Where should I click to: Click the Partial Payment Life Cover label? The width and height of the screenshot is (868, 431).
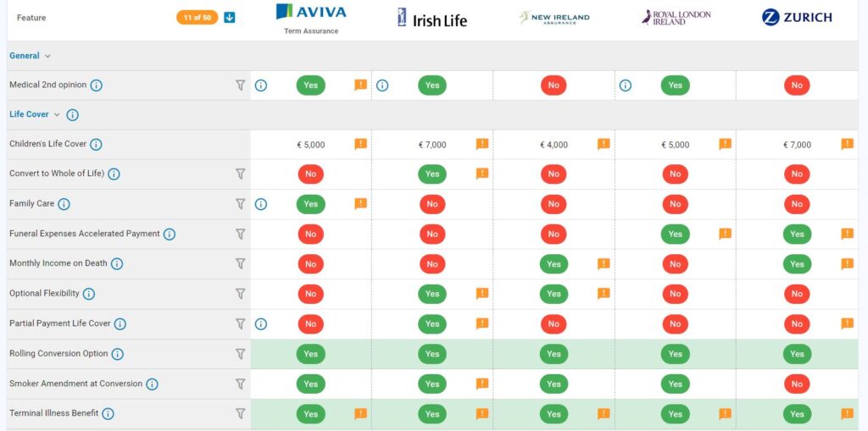coord(59,323)
